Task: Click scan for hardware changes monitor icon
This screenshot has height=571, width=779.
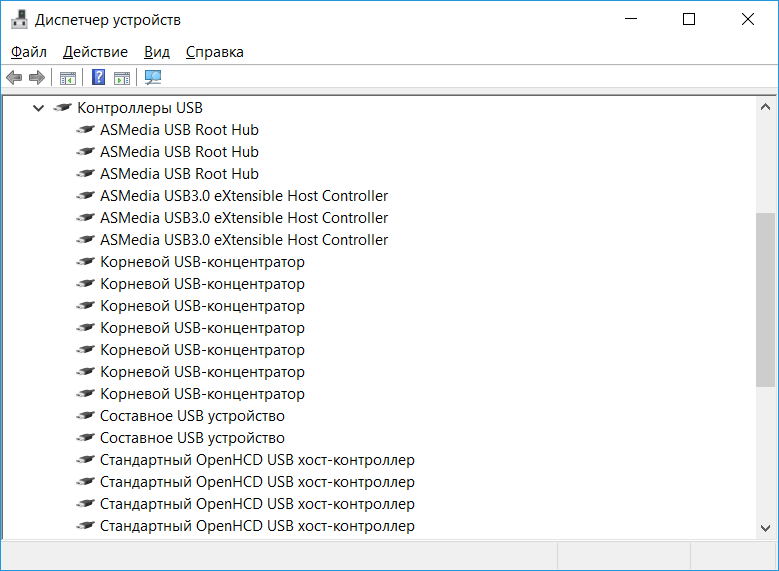Action: coord(153,78)
